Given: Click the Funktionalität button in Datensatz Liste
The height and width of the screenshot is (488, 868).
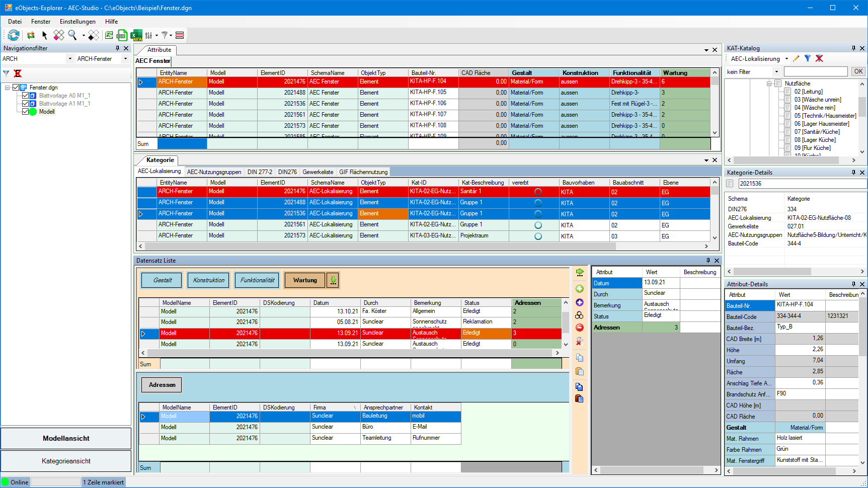Looking at the screenshot, I should [x=258, y=280].
